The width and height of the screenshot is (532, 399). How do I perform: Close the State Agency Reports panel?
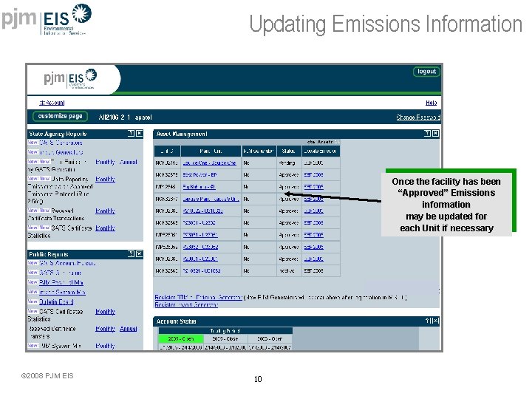tap(139, 133)
